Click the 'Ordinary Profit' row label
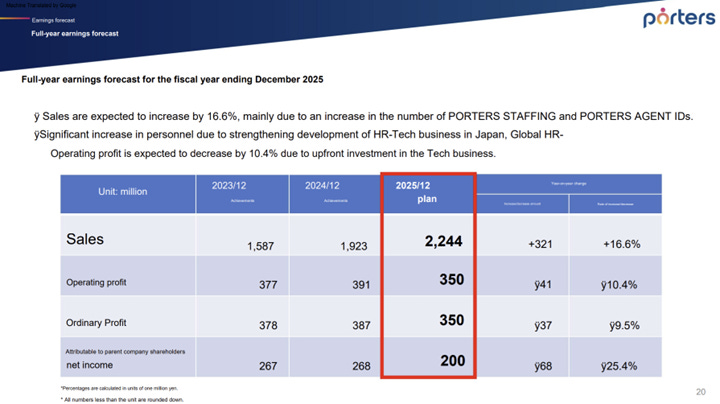The width and height of the screenshot is (720, 404). 96,323
